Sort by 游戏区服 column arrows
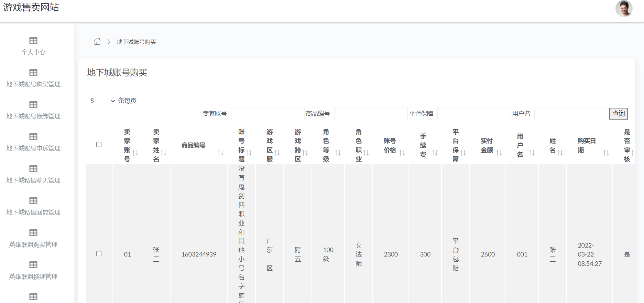This screenshot has height=303, width=644. [277, 153]
